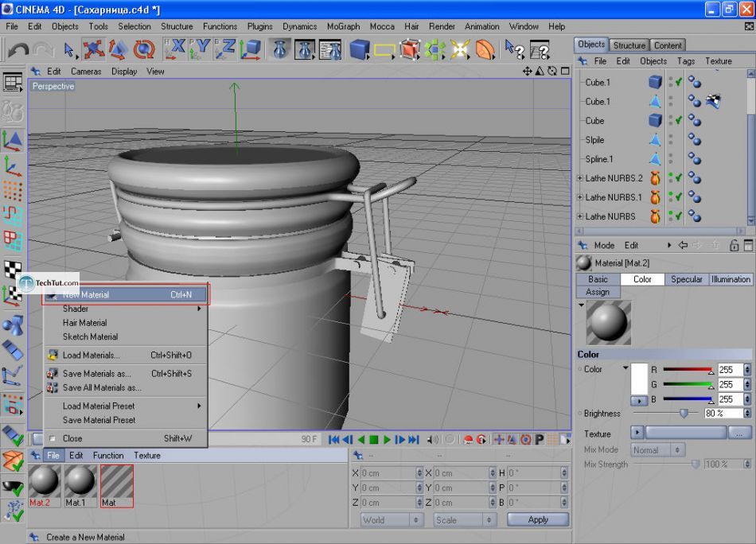Switch world coordinate system icon
The image size is (756, 544).
(250, 49)
